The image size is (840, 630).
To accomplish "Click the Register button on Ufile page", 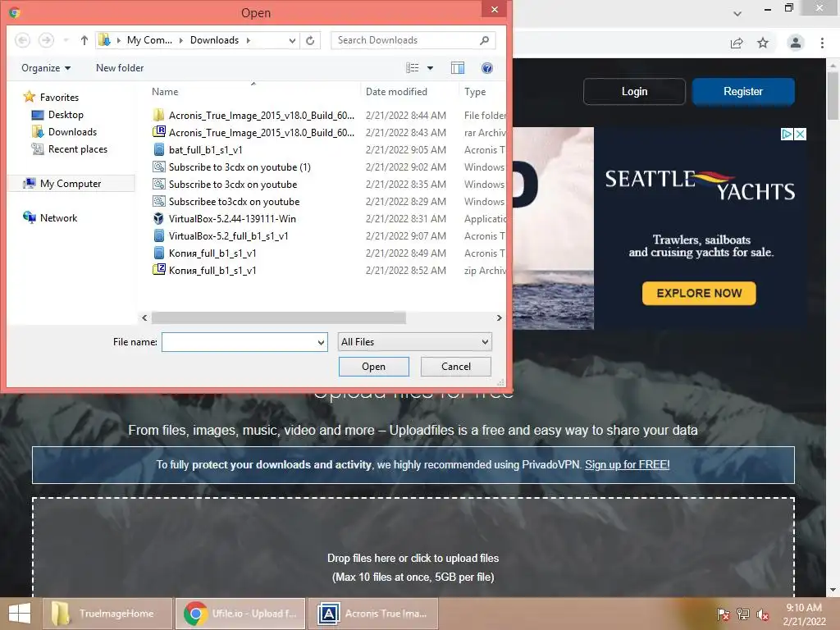I will [743, 92].
